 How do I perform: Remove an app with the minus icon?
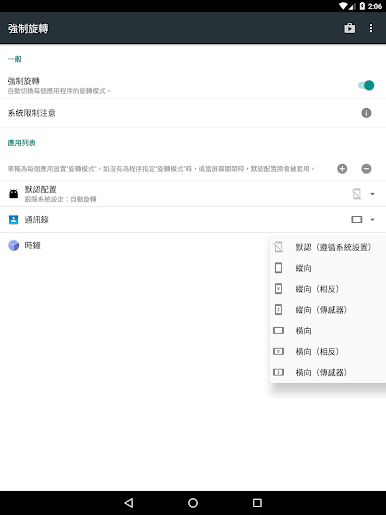(366, 169)
